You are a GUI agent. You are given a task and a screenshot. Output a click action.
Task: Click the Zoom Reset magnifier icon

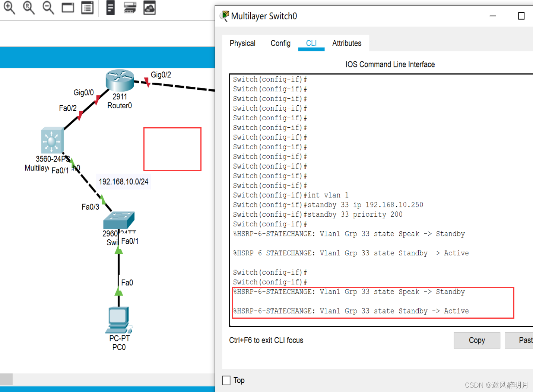(29, 7)
